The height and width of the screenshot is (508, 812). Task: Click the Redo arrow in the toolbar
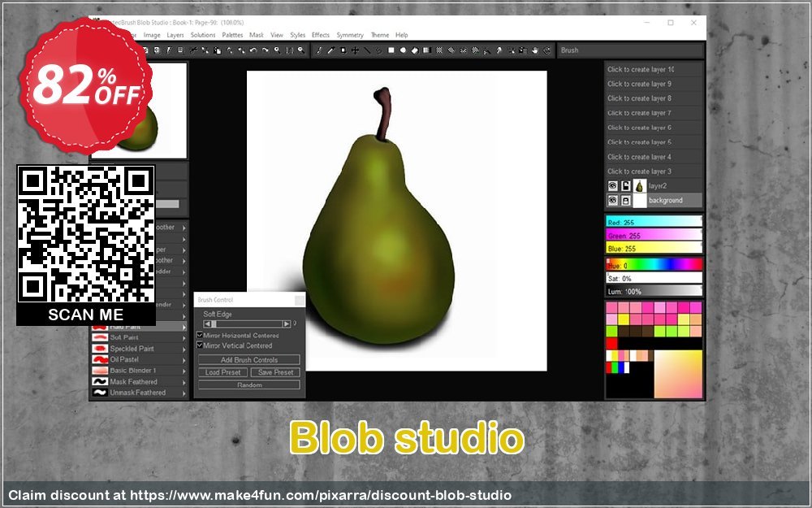(266, 50)
